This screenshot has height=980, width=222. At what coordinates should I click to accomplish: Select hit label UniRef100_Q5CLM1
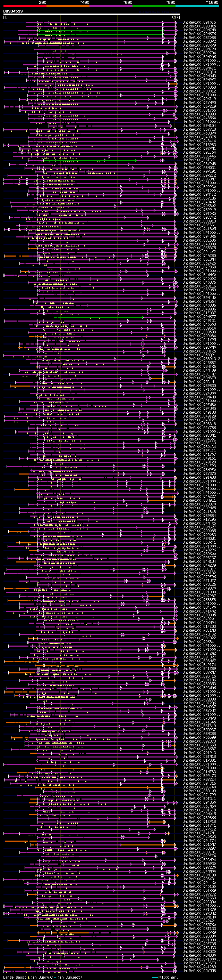[199, 382]
